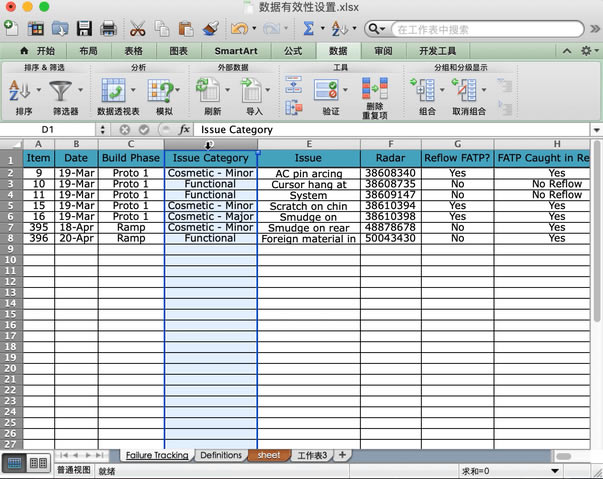Click the fx insert function button
Image resolution: width=603 pixels, height=479 pixels.
(184, 130)
